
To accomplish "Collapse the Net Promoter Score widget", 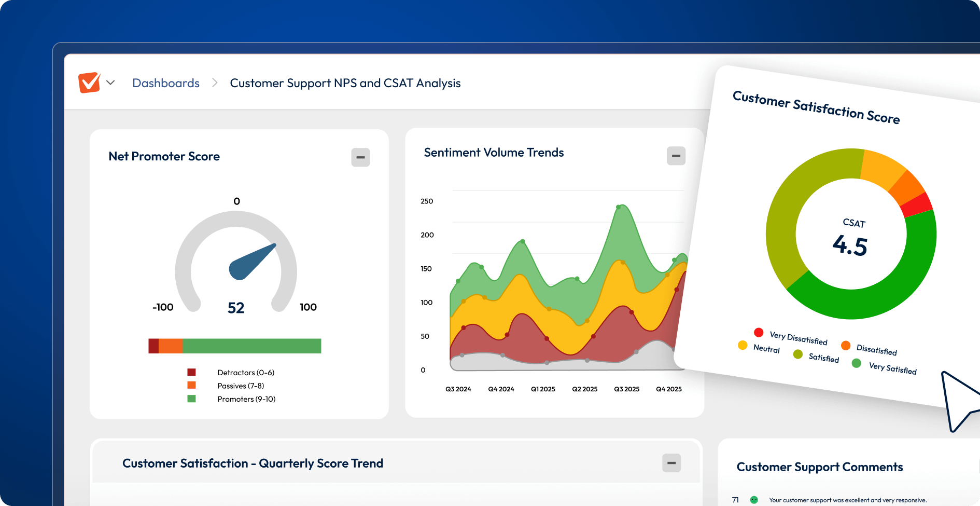I will tap(361, 157).
